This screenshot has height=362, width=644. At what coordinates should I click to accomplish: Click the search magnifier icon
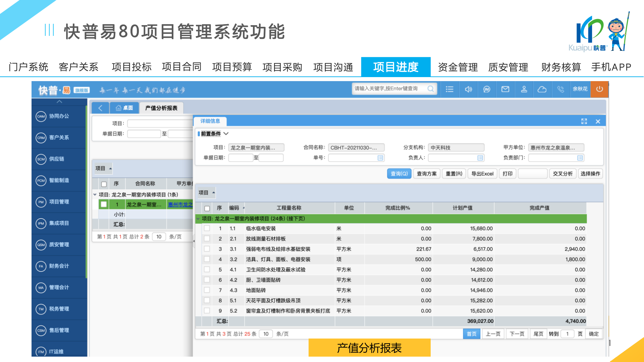(431, 89)
